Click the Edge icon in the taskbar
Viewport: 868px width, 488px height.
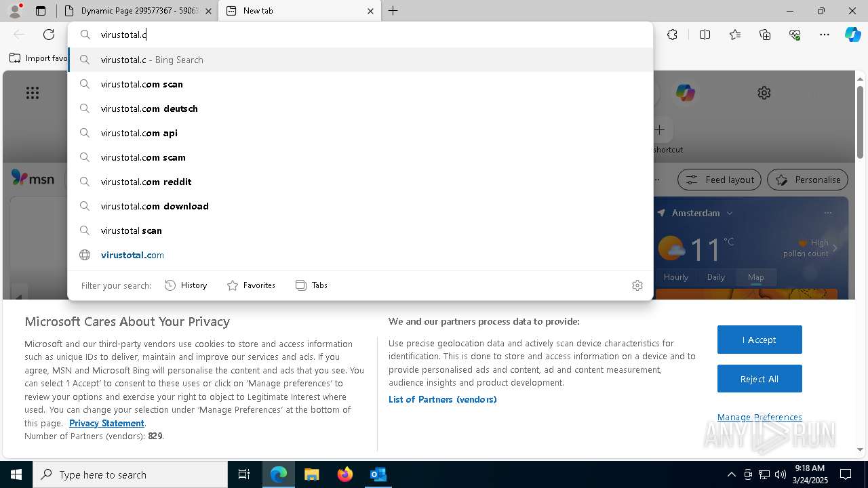(279, 474)
